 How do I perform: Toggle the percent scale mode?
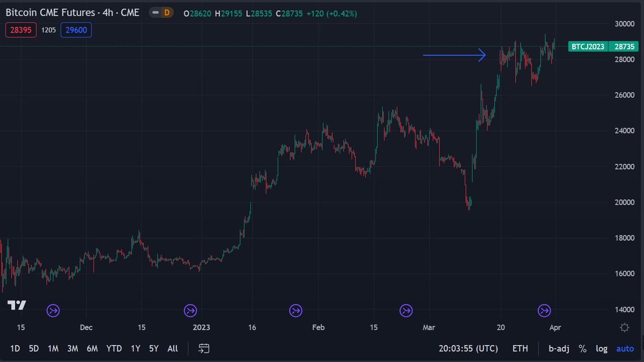click(x=582, y=349)
